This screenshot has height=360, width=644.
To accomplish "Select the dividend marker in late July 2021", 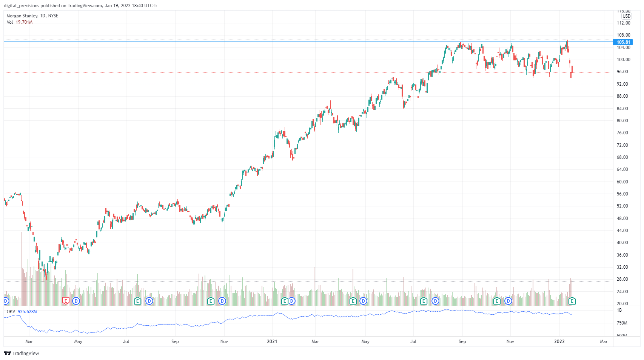I will click(x=435, y=301).
